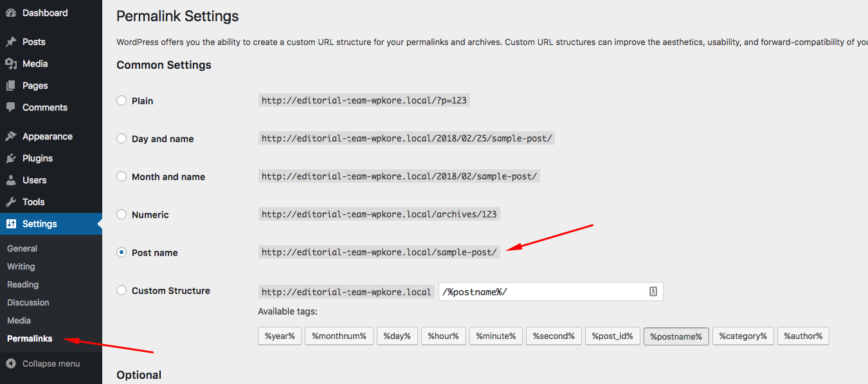Open Media settings submenu item

[19, 320]
